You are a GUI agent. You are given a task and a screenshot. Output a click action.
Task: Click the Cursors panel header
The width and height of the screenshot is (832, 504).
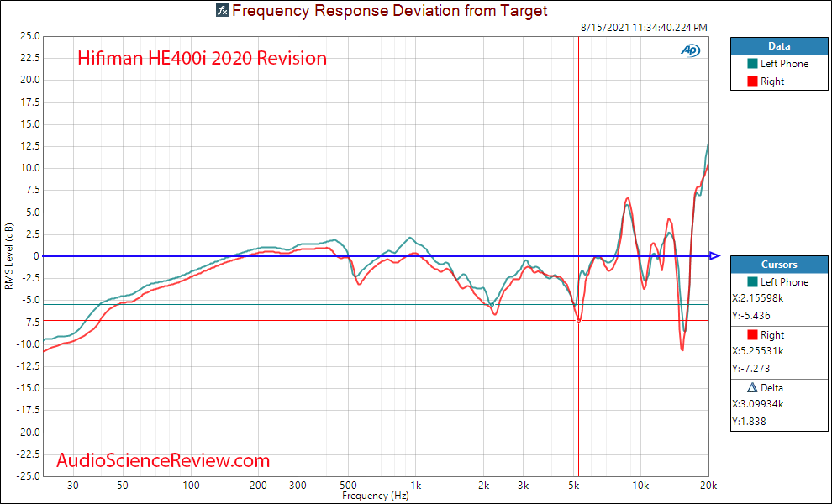[779, 265]
